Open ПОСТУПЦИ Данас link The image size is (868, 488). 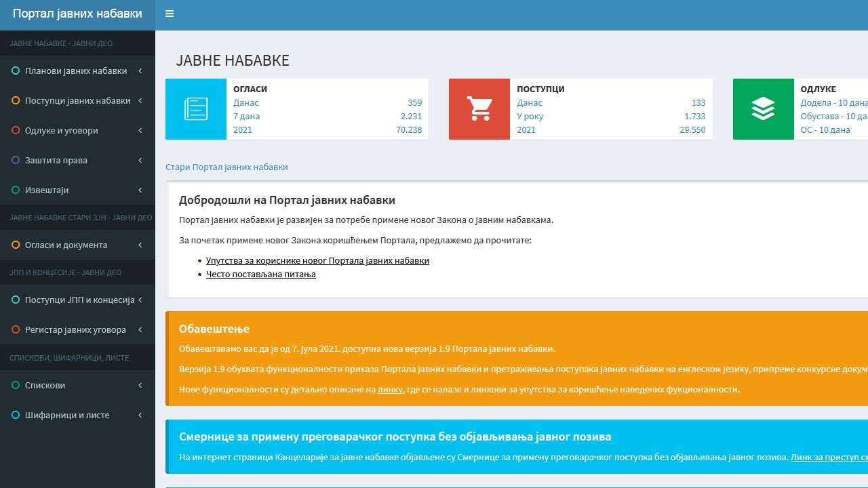[x=530, y=102]
